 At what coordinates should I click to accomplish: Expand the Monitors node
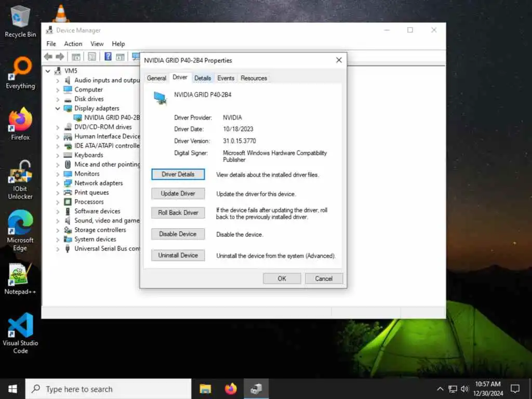point(58,174)
